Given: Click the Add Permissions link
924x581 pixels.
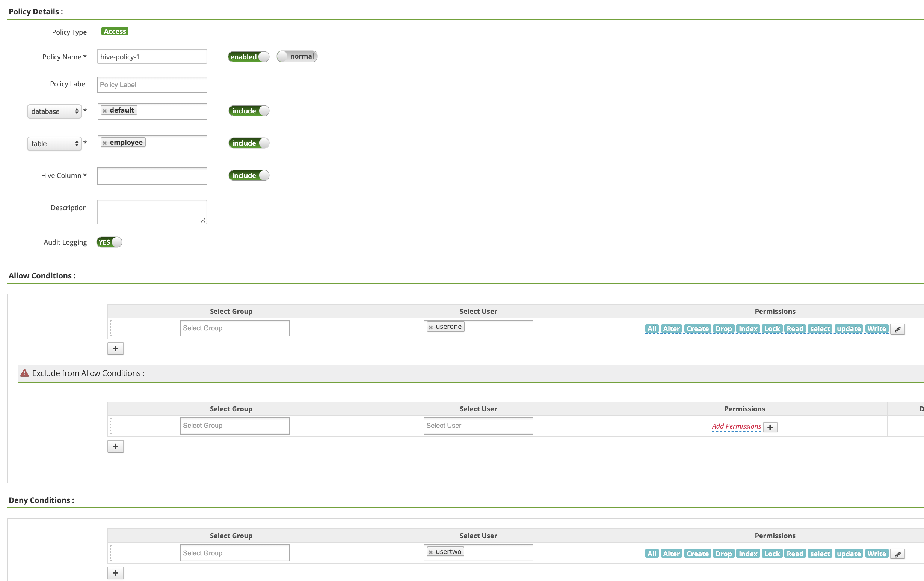Looking at the screenshot, I should (x=736, y=426).
